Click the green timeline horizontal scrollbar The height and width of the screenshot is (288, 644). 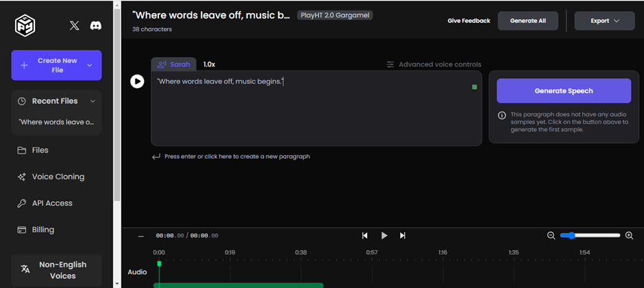click(x=238, y=285)
